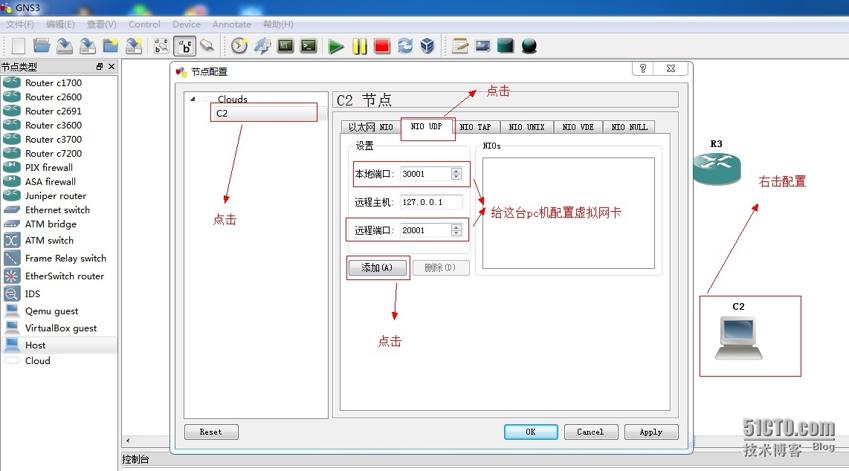Screen dimensions: 849x471
Task: Select Host node type
Action: [58, 345]
